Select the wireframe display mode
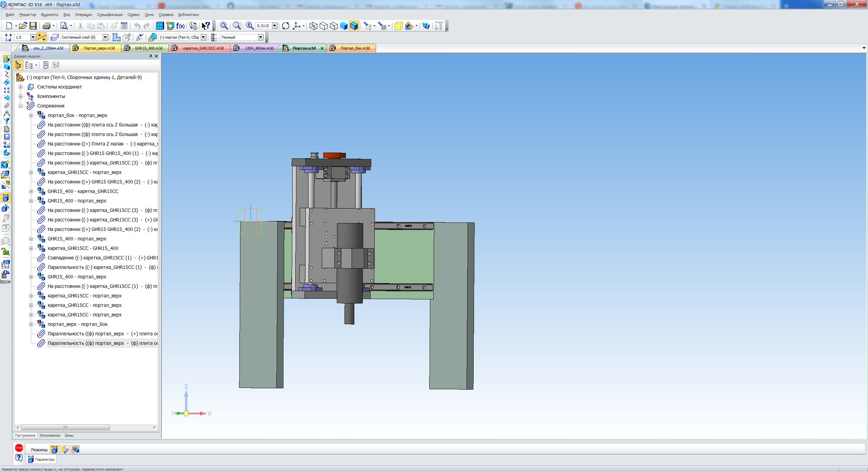The width and height of the screenshot is (868, 472). [313, 26]
